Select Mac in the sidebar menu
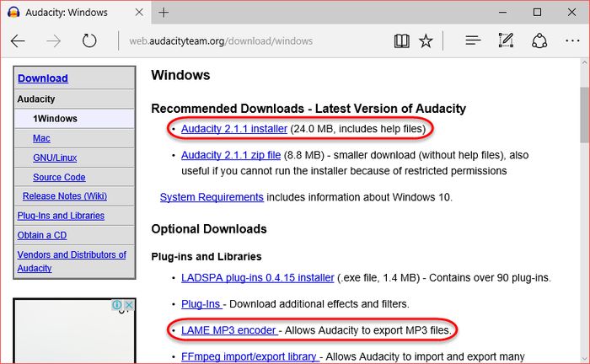590x364 pixels. tap(42, 138)
